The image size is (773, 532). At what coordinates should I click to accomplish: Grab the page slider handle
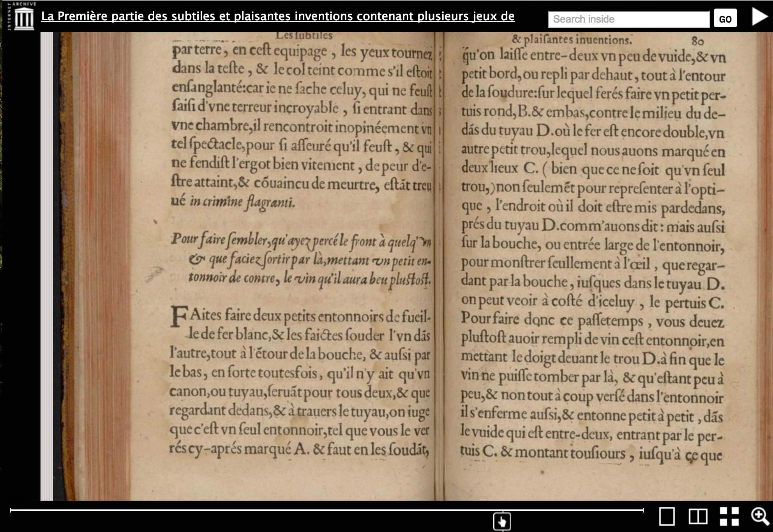pos(502,521)
